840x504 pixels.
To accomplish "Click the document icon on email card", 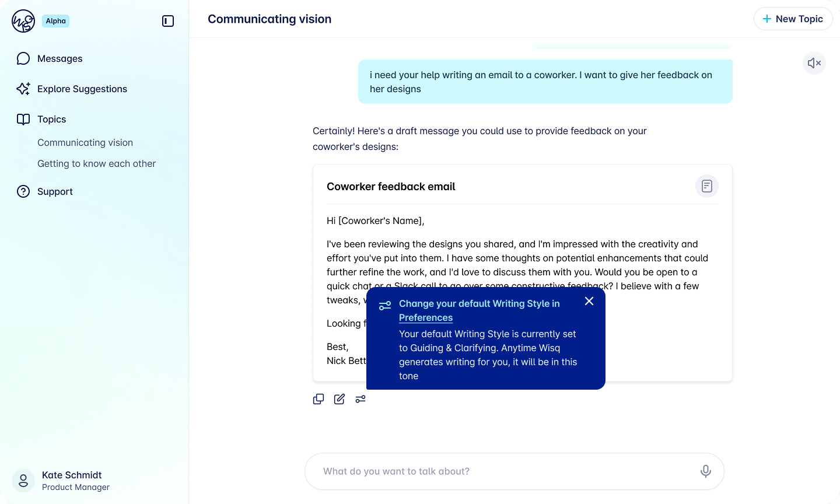I will pyautogui.click(x=706, y=186).
